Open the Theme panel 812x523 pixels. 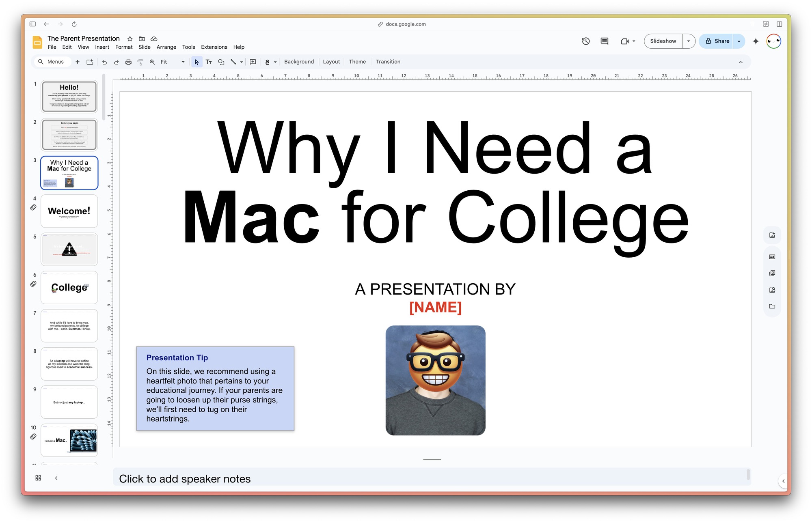(x=357, y=62)
